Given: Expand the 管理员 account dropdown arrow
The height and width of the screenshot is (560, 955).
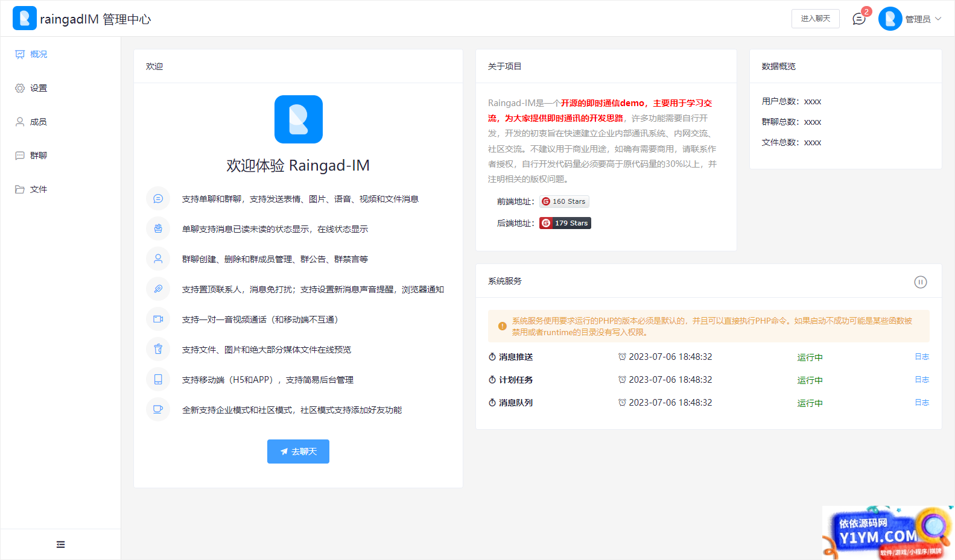Looking at the screenshot, I should point(938,19).
